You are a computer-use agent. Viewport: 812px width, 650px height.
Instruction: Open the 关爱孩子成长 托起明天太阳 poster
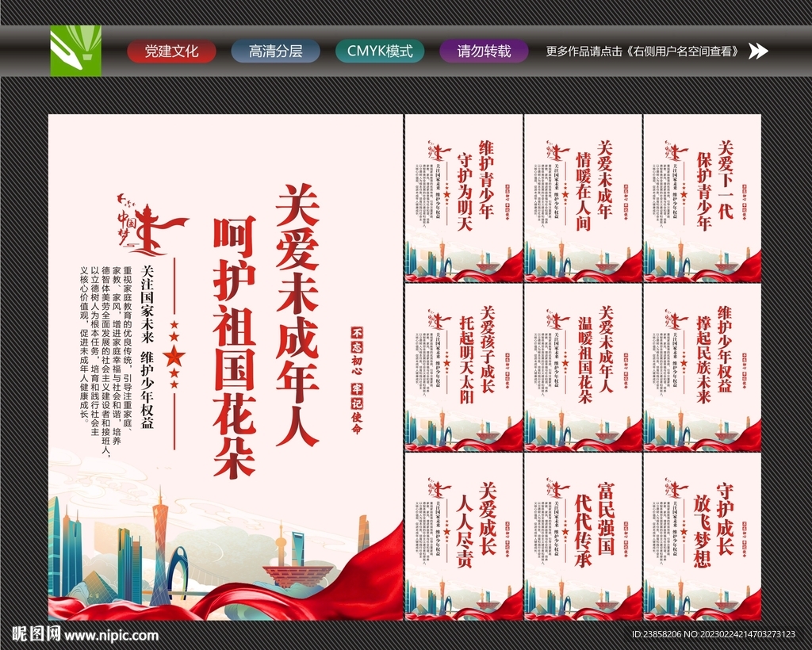[463, 368]
